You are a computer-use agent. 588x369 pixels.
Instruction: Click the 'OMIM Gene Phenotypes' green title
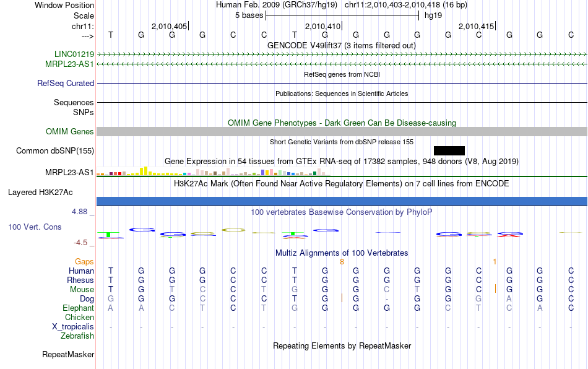[x=342, y=123]
